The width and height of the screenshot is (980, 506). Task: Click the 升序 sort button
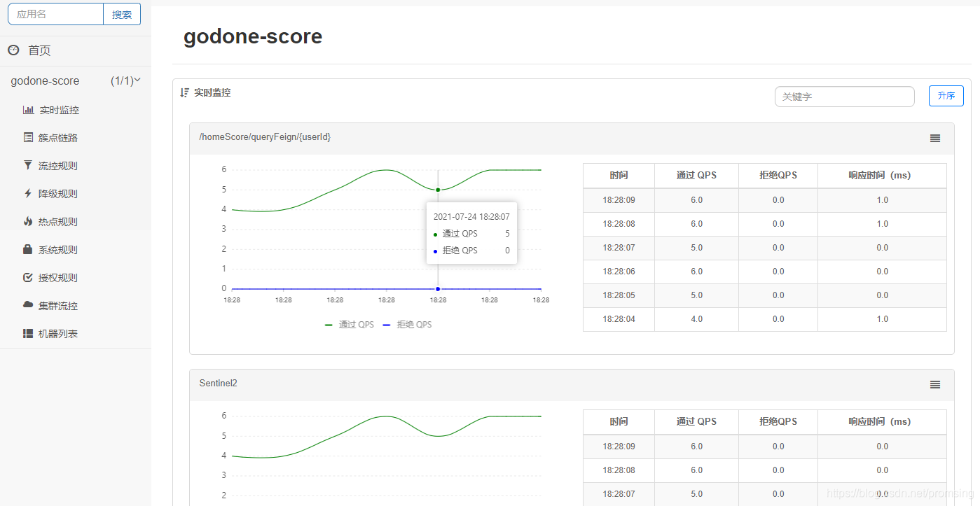946,96
